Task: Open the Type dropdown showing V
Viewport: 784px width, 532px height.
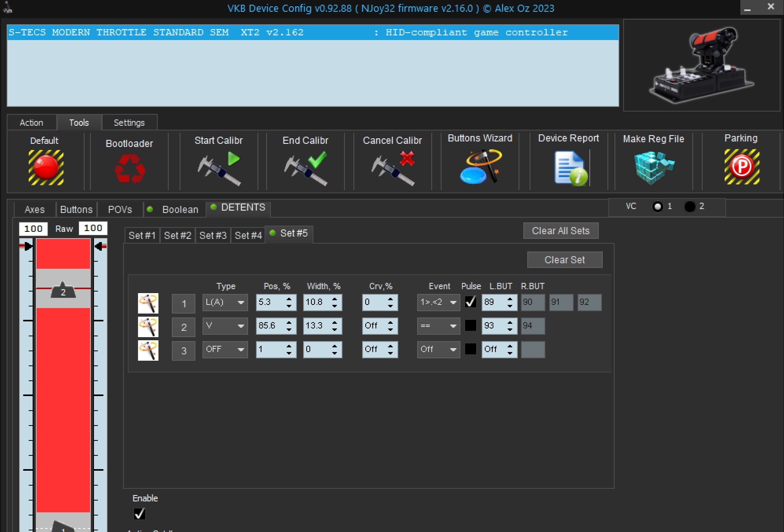Action: (x=225, y=326)
